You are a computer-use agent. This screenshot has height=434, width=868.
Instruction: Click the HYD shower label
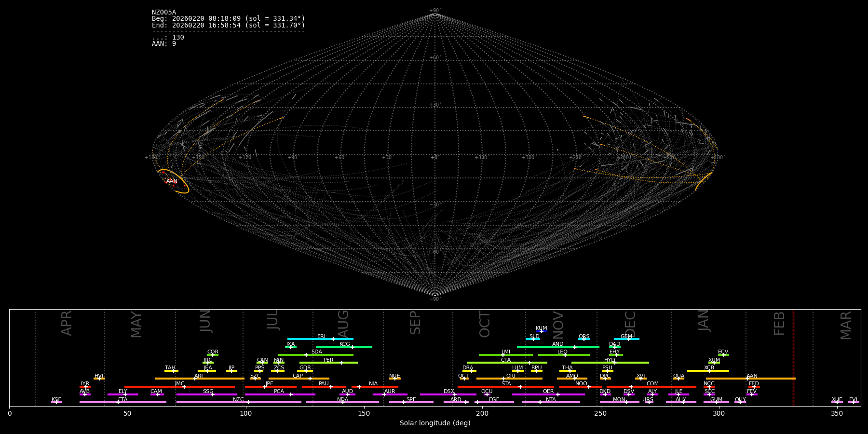610,360
